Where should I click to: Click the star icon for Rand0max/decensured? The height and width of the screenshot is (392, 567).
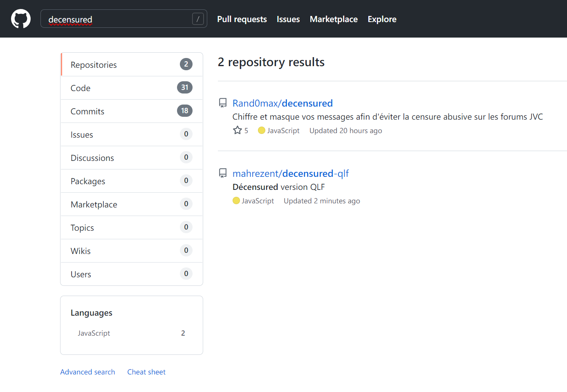[x=238, y=130]
